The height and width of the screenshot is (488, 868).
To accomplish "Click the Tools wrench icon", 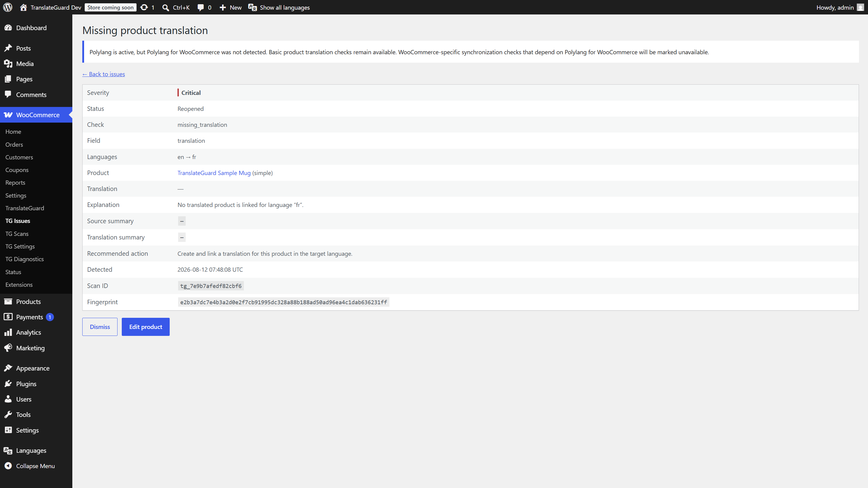I will [8, 414].
